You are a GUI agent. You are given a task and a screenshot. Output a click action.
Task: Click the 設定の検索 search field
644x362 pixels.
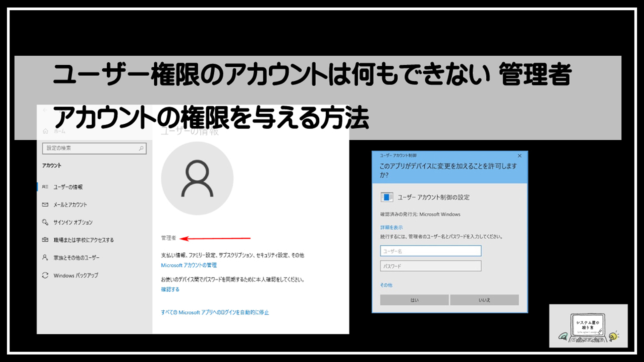tap(94, 148)
